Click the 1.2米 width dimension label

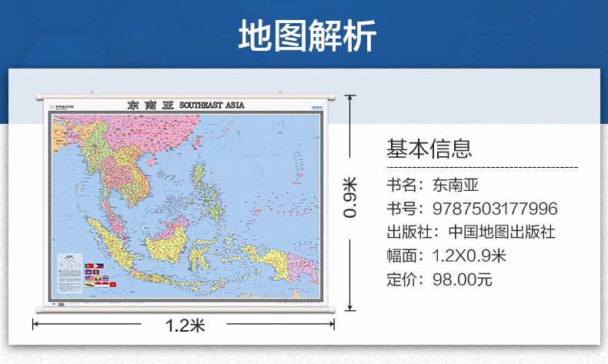tap(185, 325)
